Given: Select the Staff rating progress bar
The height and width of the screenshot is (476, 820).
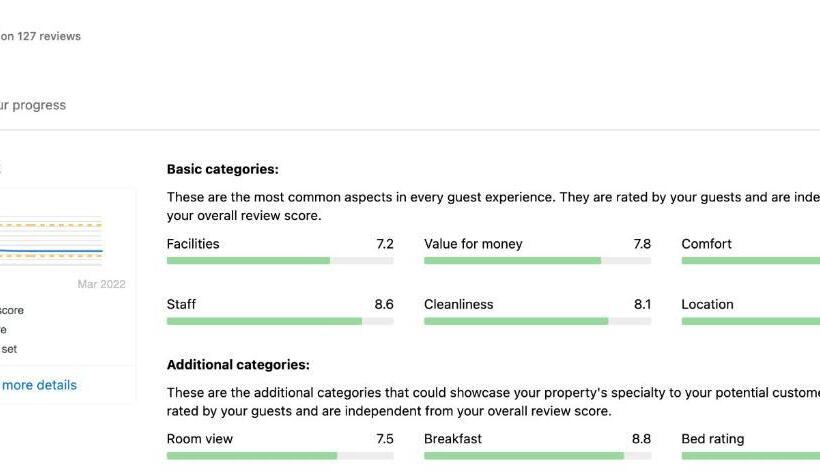Looking at the screenshot, I should tap(279, 322).
